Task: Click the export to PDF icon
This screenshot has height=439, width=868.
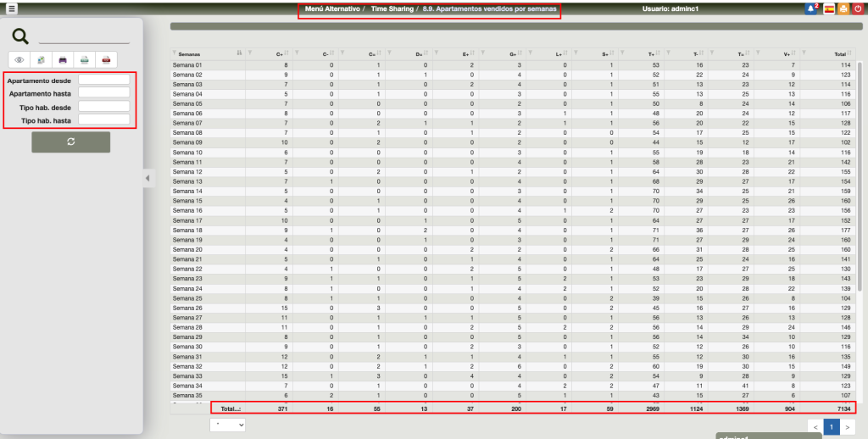Action: (x=106, y=60)
